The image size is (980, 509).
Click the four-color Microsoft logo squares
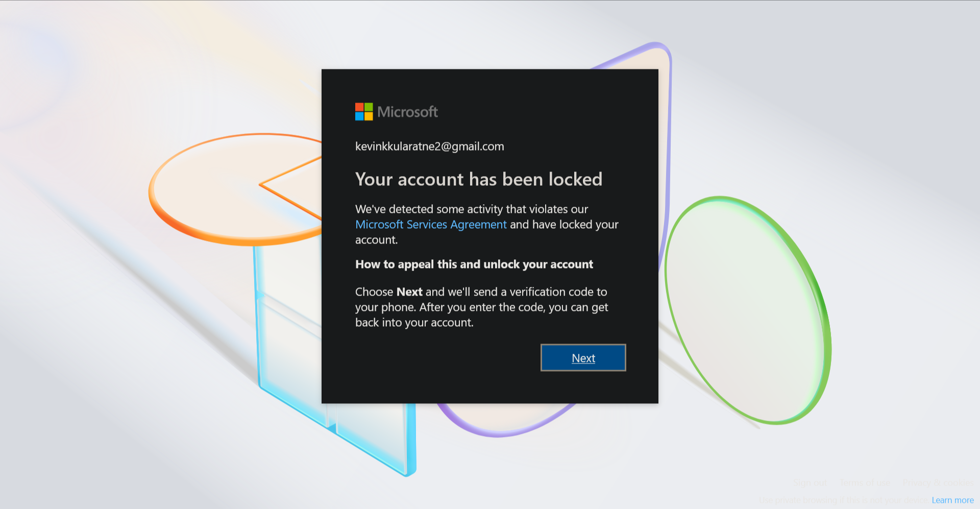(x=364, y=112)
